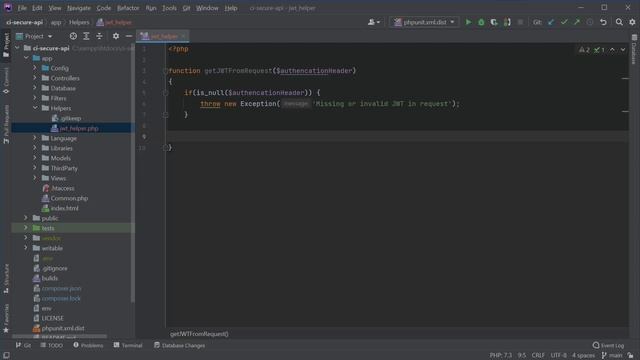Select opened file locate target icon
The height and width of the screenshot is (360, 640).
click(x=73, y=36)
